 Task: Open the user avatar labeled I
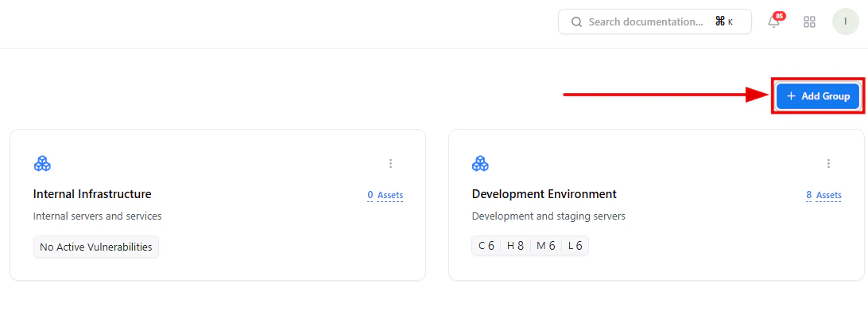845,21
